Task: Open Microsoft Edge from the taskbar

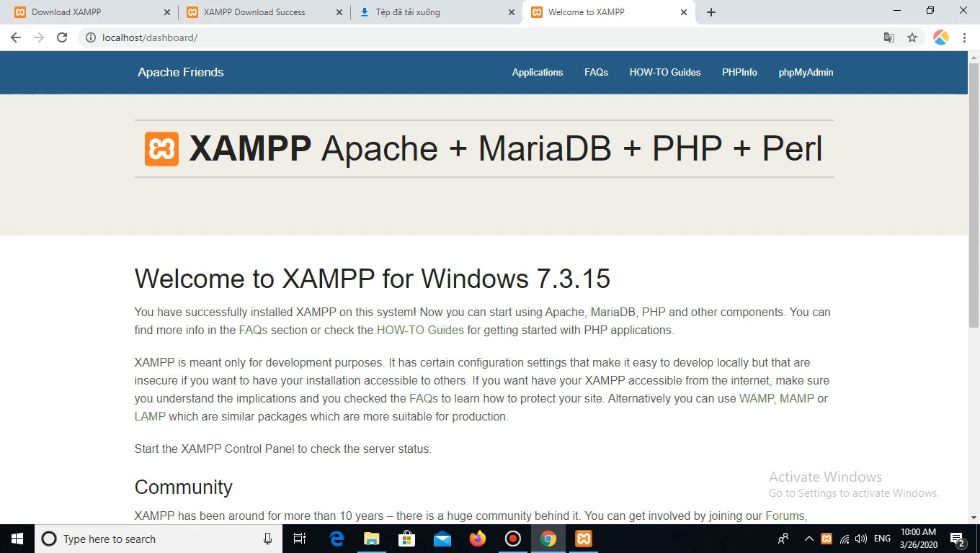Action: [337, 539]
